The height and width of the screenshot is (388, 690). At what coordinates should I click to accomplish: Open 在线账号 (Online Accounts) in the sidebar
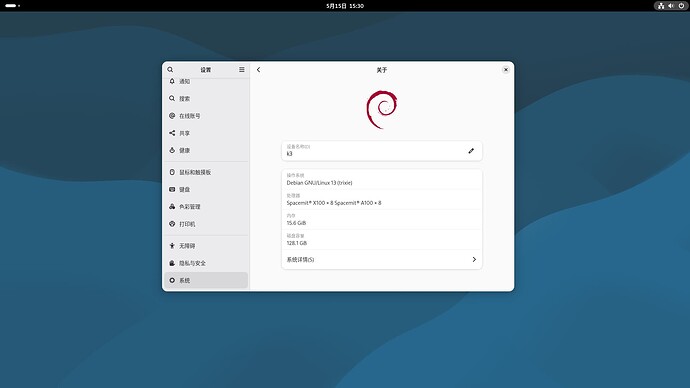coord(206,116)
